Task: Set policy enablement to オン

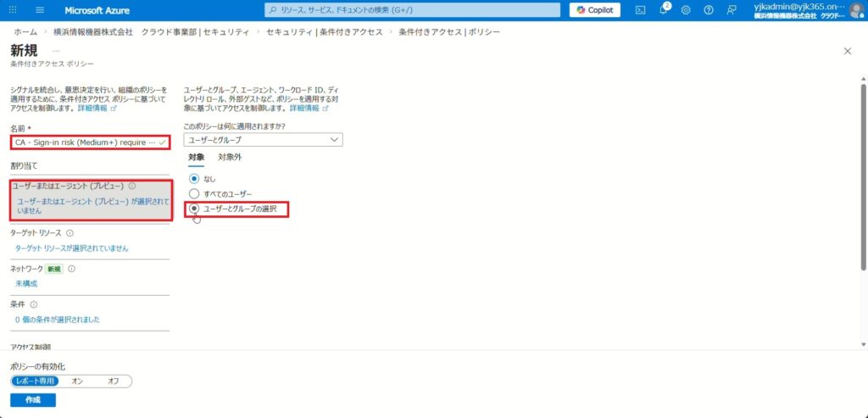Action: (77, 382)
